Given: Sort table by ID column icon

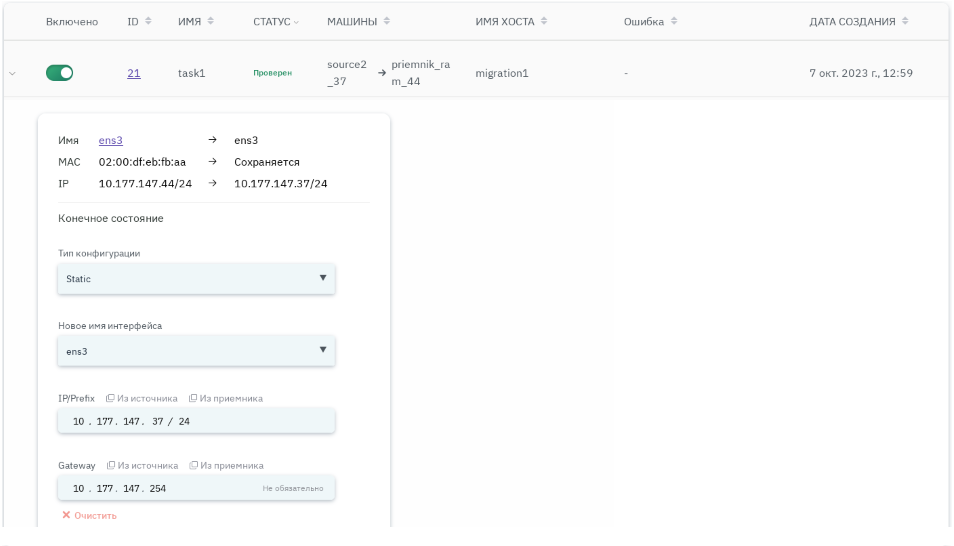Looking at the screenshot, I should click(149, 21).
